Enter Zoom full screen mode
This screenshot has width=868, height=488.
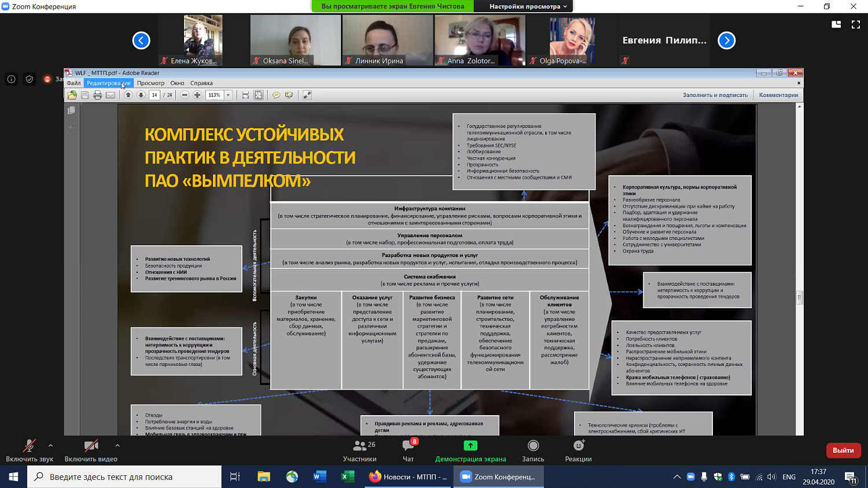coord(856,24)
